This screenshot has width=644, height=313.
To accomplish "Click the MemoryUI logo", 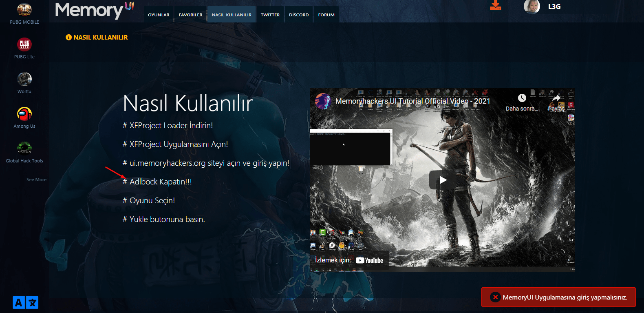I will coord(95,10).
